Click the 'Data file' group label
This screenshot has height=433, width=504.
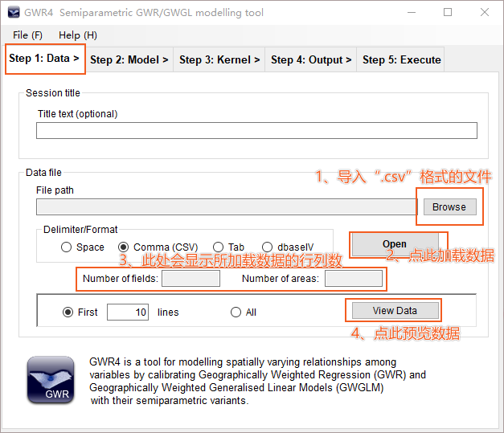[43, 173]
